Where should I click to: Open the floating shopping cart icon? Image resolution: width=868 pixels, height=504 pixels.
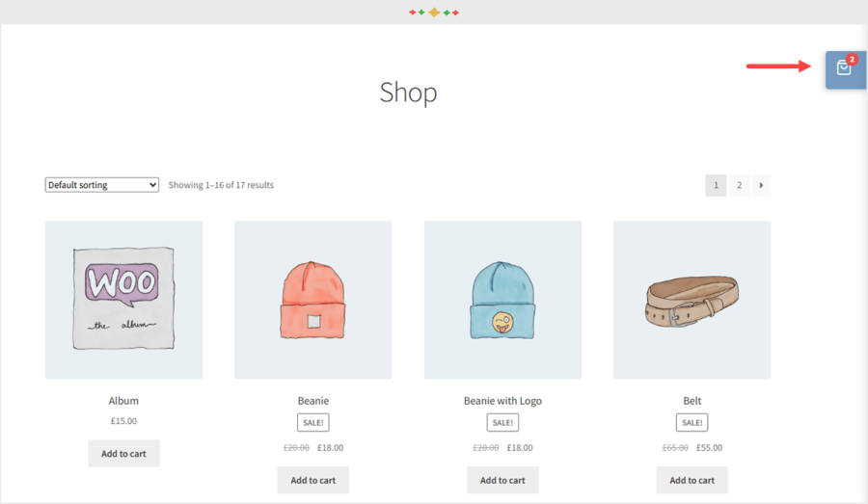845,69
